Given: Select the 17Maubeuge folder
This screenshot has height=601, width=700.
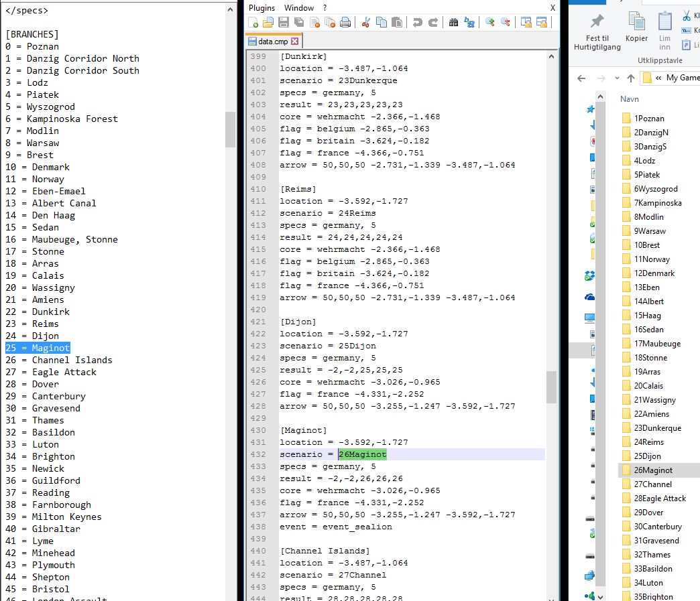Looking at the screenshot, I should [657, 344].
